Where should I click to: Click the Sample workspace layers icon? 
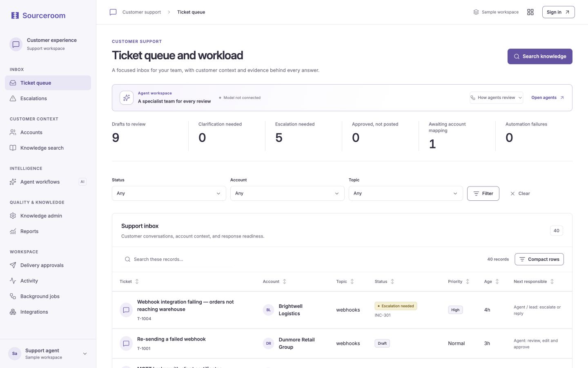476,12
